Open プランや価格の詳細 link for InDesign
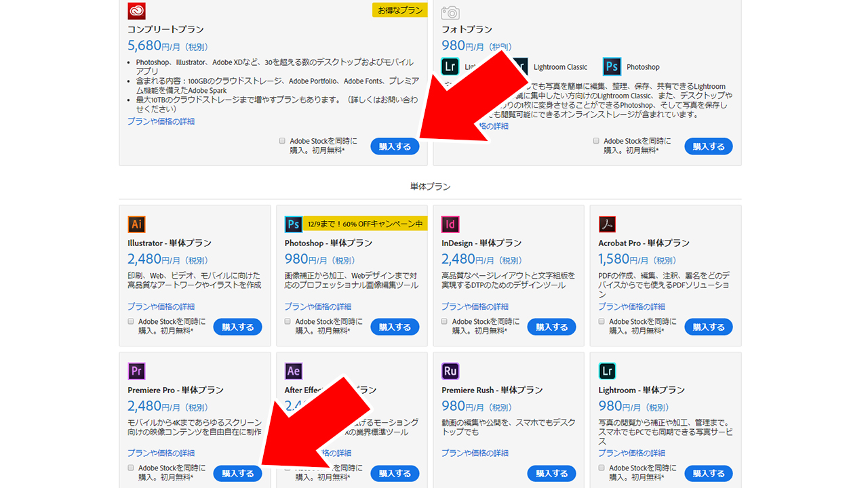The width and height of the screenshot is (868, 488). pyautogui.click(x=475, y=306)
